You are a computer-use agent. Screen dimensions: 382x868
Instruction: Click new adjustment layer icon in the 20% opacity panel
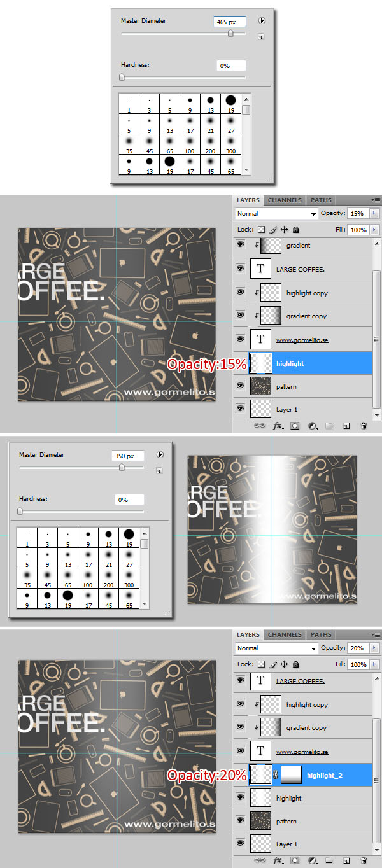tap(312, 860)
